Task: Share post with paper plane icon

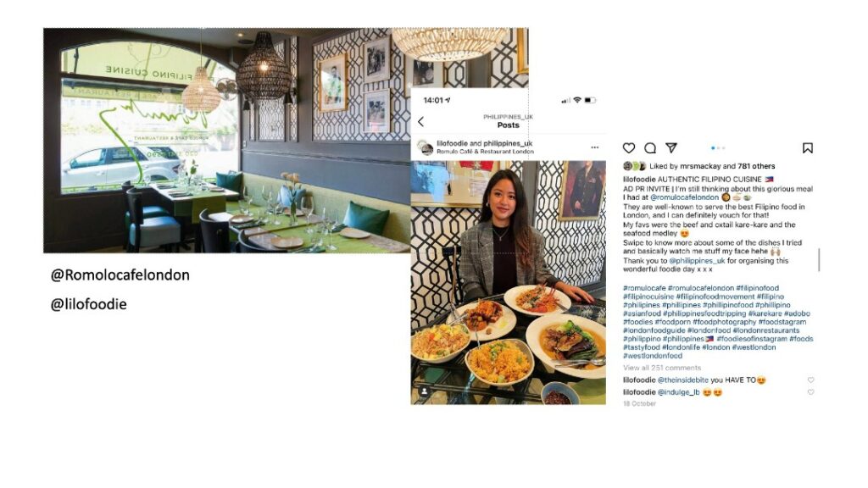Action: point(671,147)
